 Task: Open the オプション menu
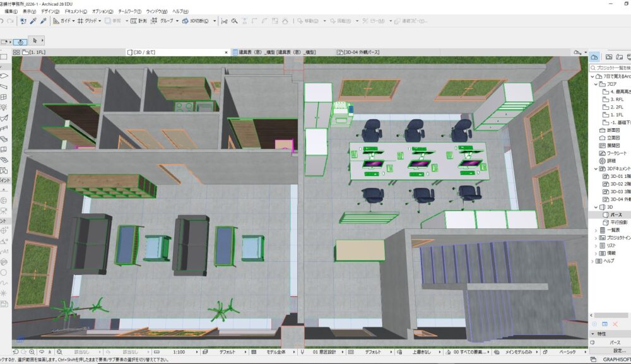(x=102, y=11)
